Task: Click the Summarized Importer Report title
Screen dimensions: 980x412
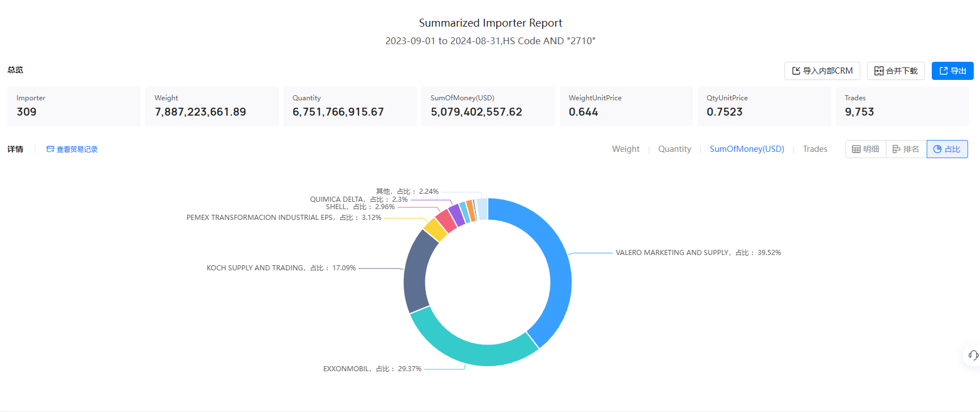Action: tap(491, 23)
